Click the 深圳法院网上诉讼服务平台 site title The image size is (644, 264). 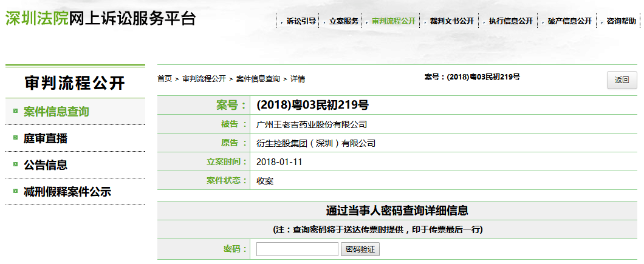pos(100,18)
